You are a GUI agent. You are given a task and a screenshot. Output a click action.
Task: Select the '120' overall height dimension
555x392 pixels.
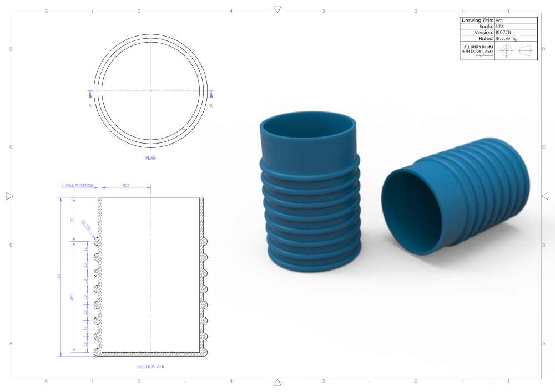[59, 277]
